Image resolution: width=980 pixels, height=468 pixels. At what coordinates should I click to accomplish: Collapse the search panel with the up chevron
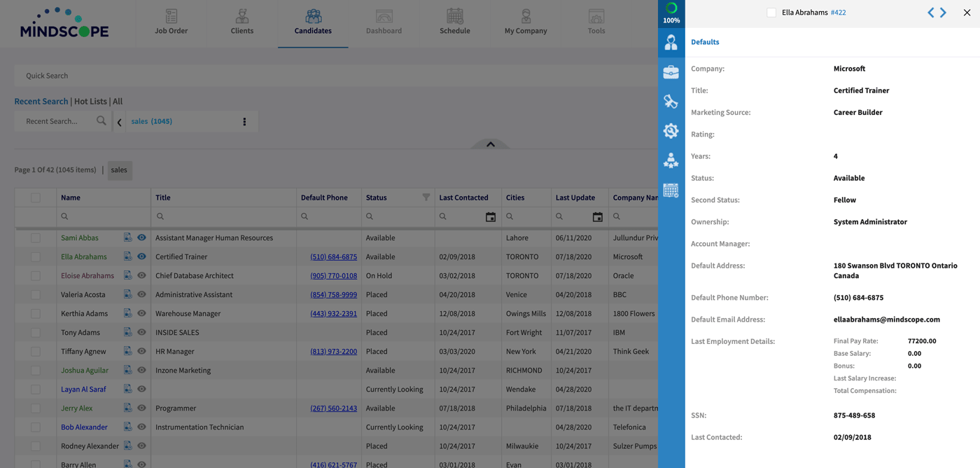coord(490,144)
